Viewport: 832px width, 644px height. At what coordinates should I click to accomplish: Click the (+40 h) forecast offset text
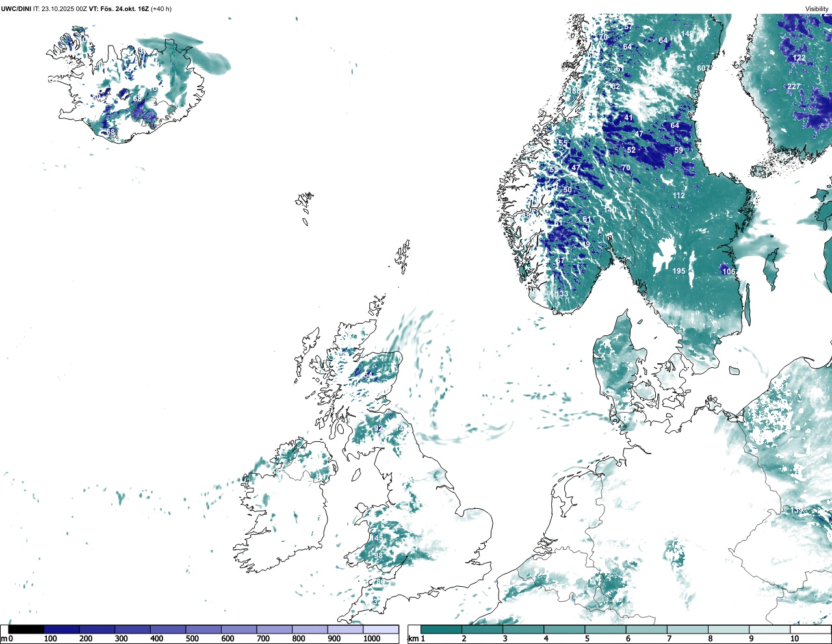pos(161,9)
